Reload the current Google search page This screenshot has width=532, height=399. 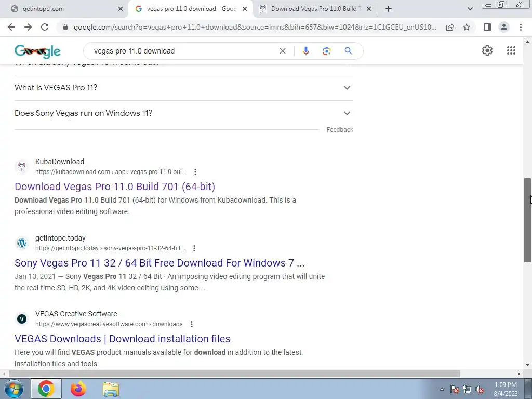(x=45, y=27)
